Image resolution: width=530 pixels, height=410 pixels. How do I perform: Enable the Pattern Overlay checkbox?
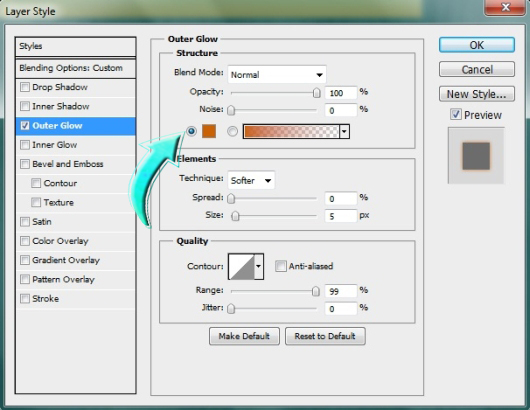pos(25,280)
